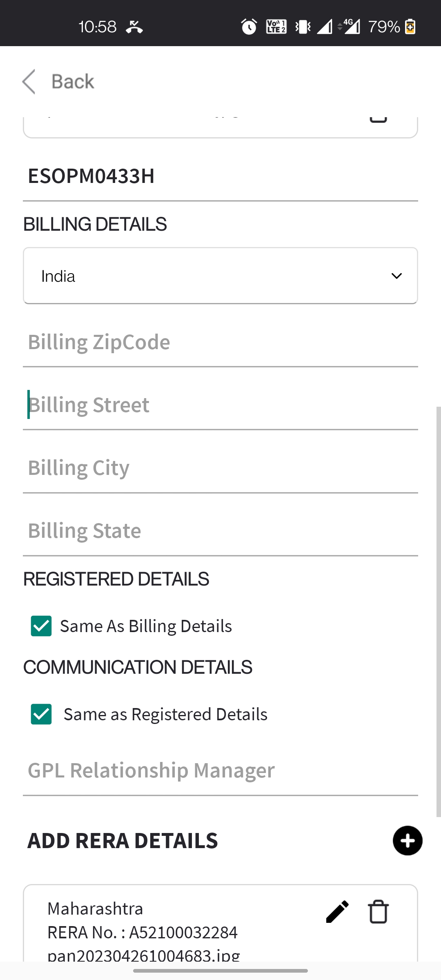The height and width of the screenshot is (980, 441).
Task: Focus the Billing ZipCode field
Action: tap(220, 342)
